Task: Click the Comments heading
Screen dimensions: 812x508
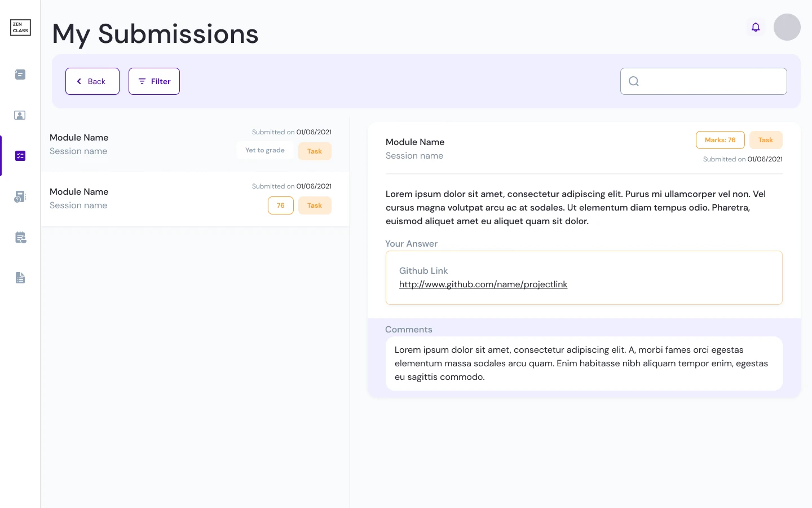Action: pyautogui.click(x=409, y=330)
